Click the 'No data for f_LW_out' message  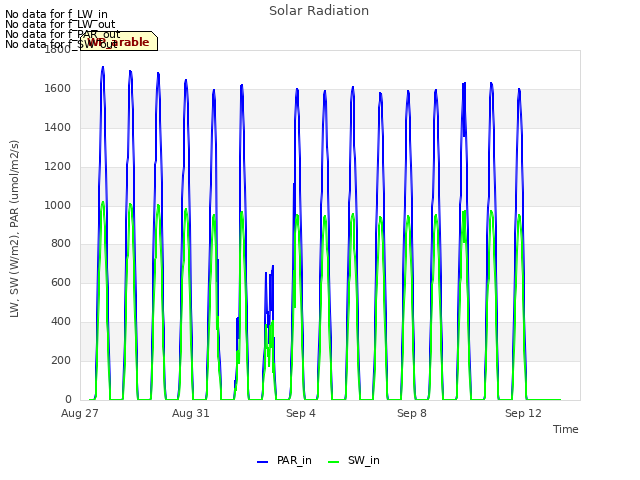pyautogui.click(x=60, y=24)
